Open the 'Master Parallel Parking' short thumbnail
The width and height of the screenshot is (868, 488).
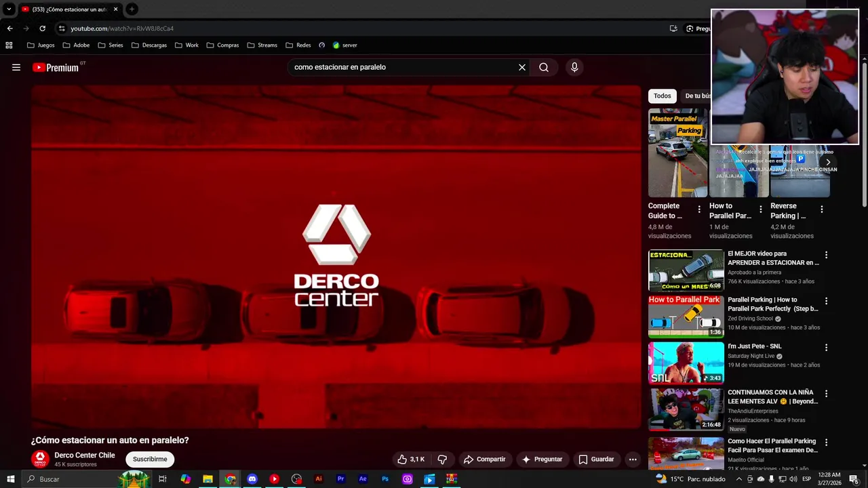(677, 153)
